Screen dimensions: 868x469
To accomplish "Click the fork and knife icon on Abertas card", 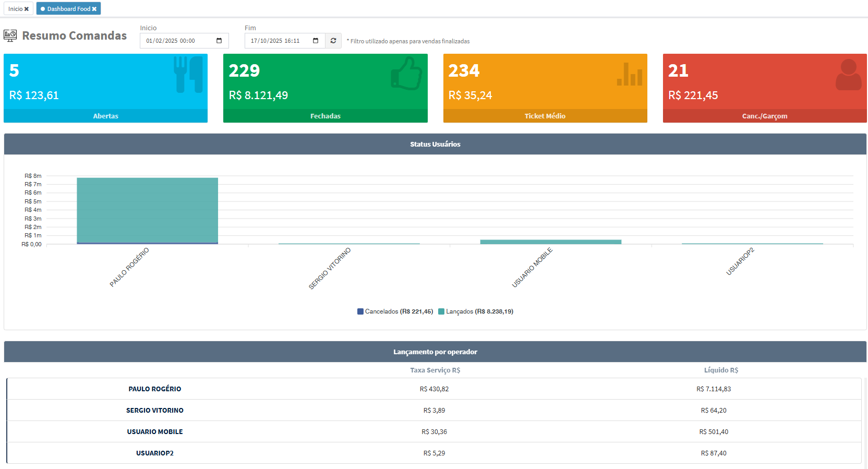I will point(188,75).
